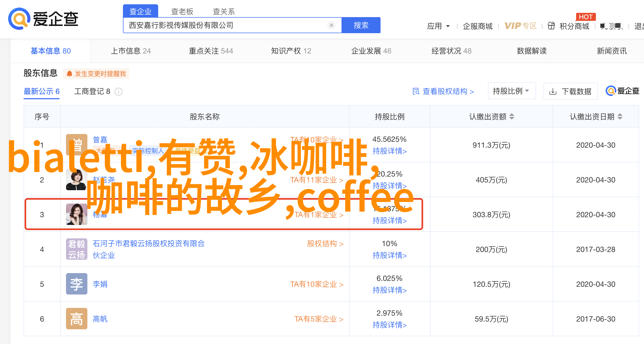
Task: Open shareholder 曾嘉 link
Action: 100,139
